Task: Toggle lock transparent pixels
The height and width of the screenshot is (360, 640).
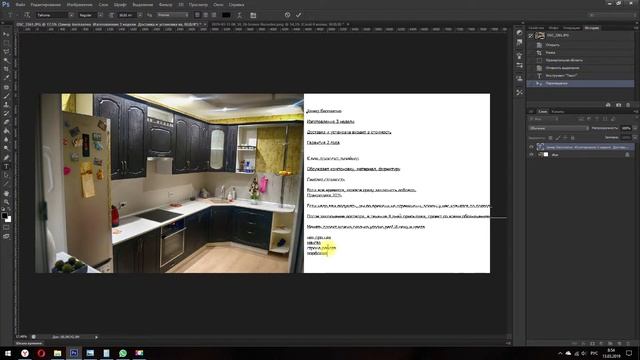Action: 550,138
